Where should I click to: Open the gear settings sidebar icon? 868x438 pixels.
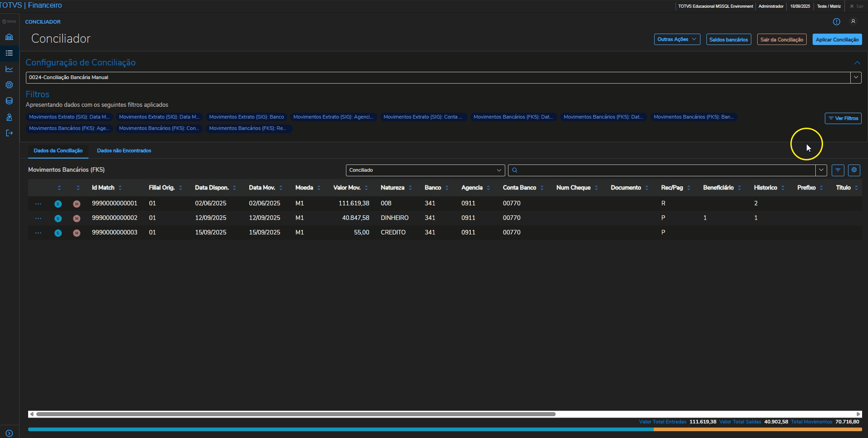click(9, 85)
